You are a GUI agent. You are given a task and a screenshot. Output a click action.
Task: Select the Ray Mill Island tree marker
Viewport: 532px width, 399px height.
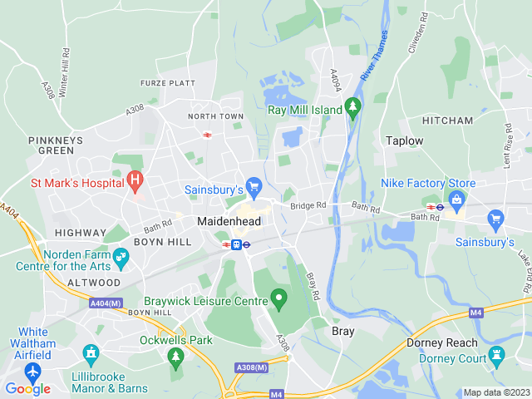pos(352,108)
